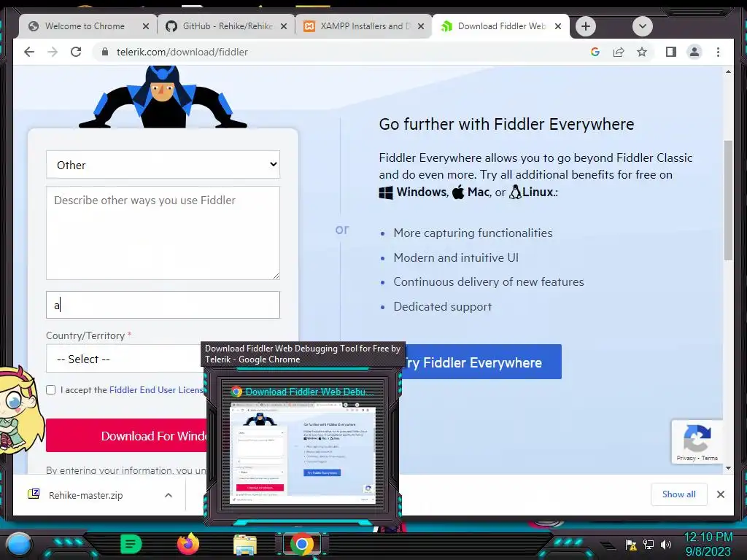Open the tab search chevron
Viewport: 747px width, 560px height.
pos(642,26)
